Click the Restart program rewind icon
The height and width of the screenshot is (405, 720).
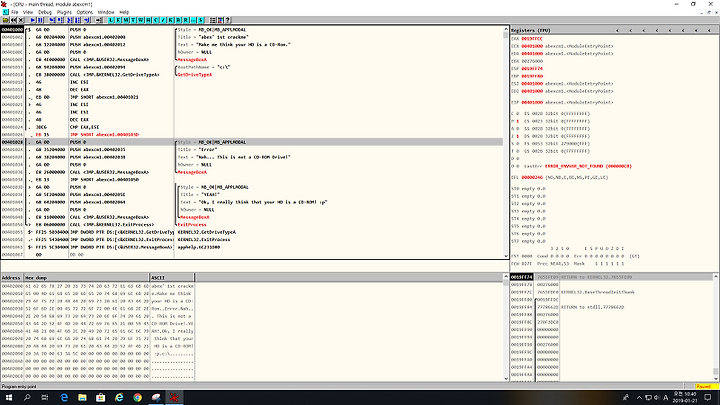13,20
